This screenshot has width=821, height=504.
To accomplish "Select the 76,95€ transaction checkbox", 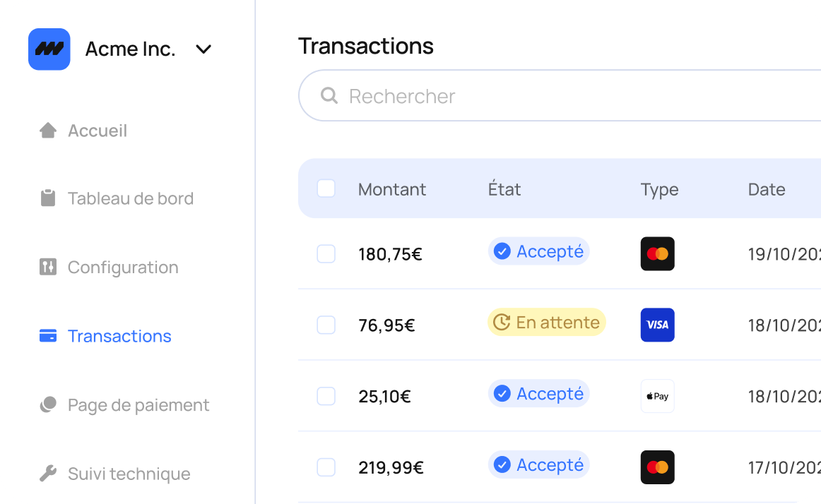I will click(x=326, y=325).
